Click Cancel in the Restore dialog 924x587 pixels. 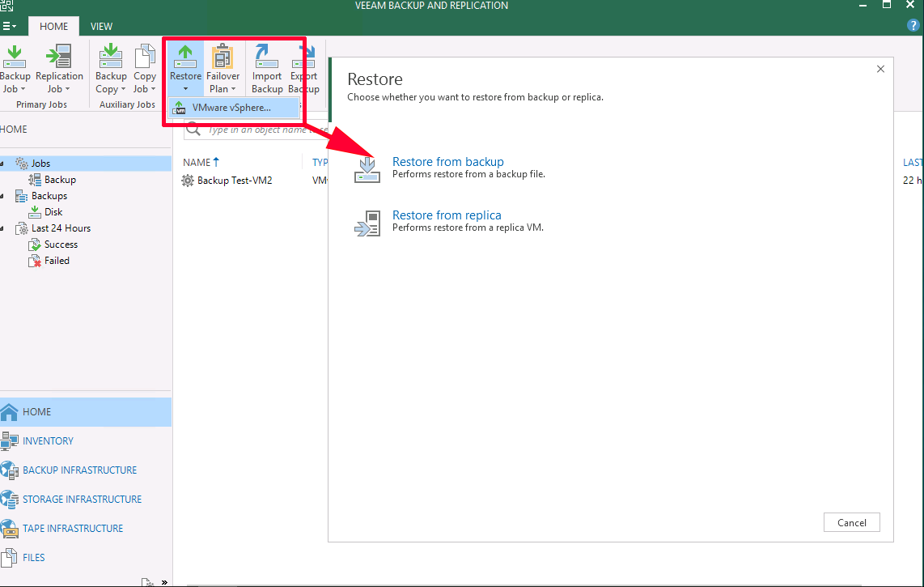[x=851, y=523]
